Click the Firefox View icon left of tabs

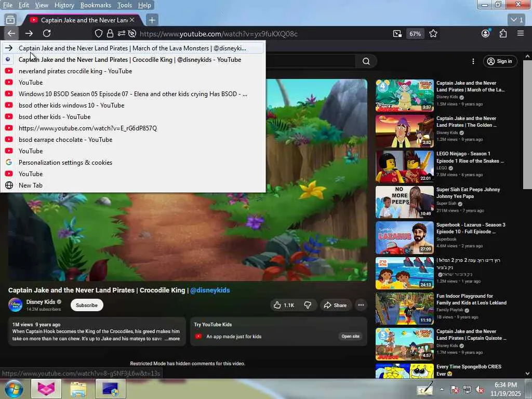click(10, 20)
